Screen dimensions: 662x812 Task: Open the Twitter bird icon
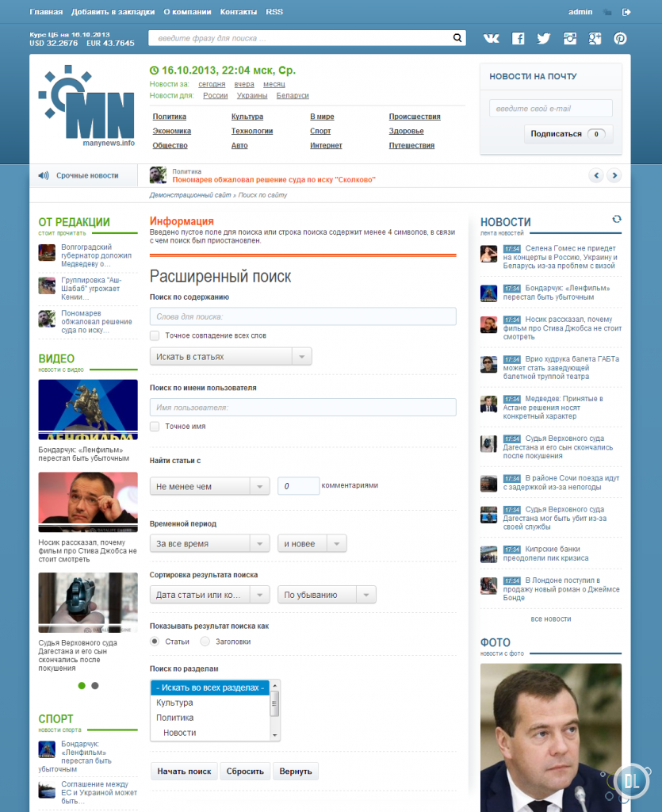543,38
